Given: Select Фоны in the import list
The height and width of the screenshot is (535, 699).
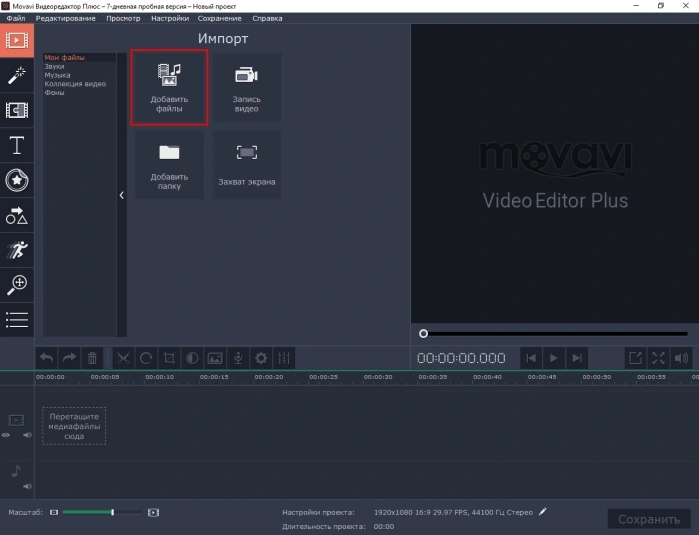Looking at the screenshot, I should click(x=54, y=93).
